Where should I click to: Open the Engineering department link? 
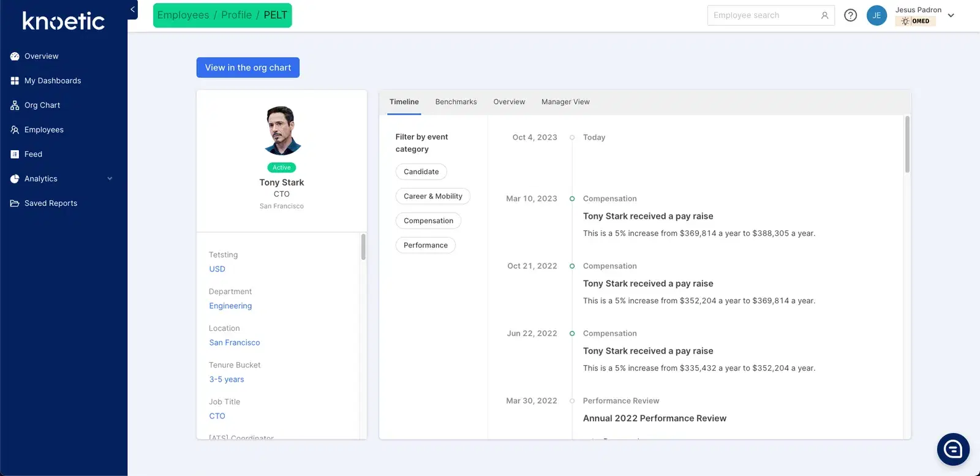[x=230, y=306]
